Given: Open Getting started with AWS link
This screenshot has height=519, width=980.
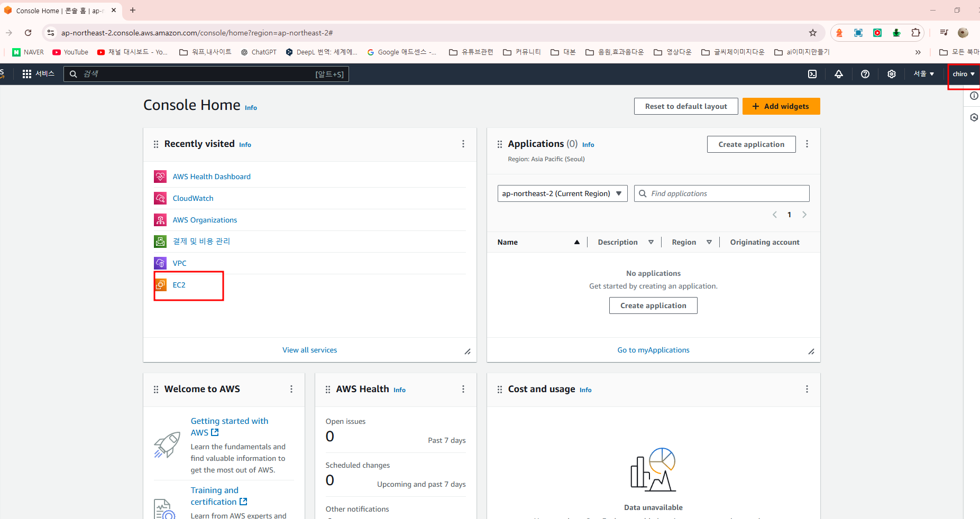Looking at the screenshot, I should 230,427.
